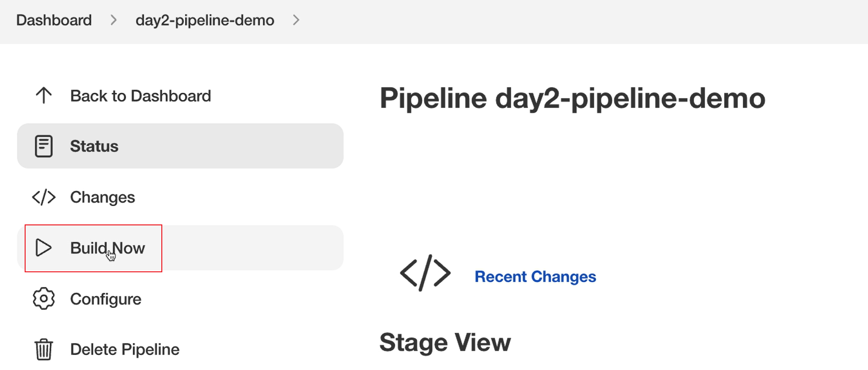Expand the chevron after day2-pipeline-demo breadcrumb
Viewport: 868px width, 370px height.
click(296, 20)
